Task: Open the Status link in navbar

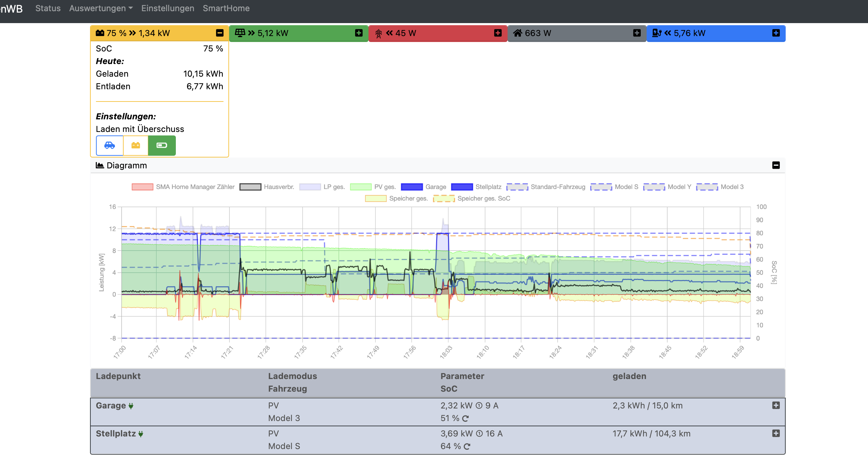Action: (48, 8)
